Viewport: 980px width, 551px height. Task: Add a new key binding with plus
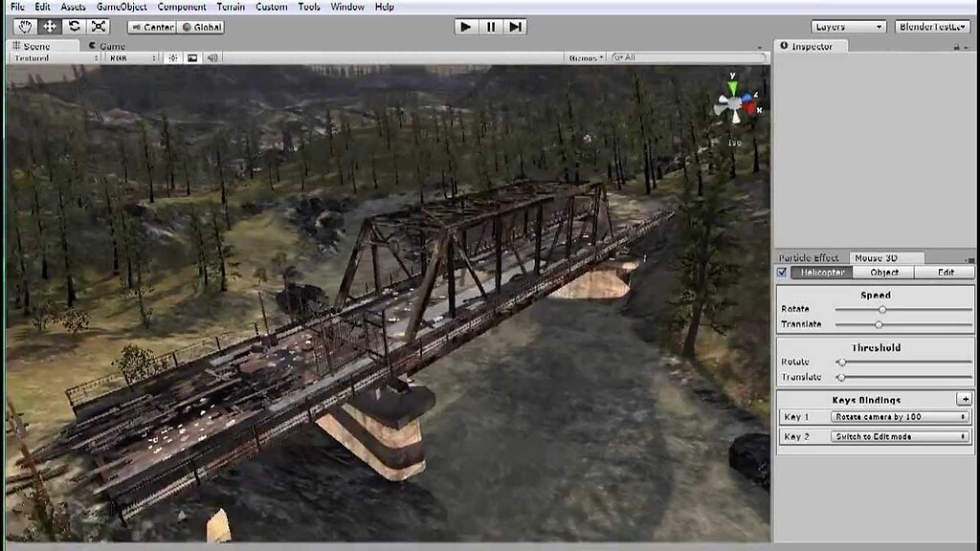coord(966,400)
